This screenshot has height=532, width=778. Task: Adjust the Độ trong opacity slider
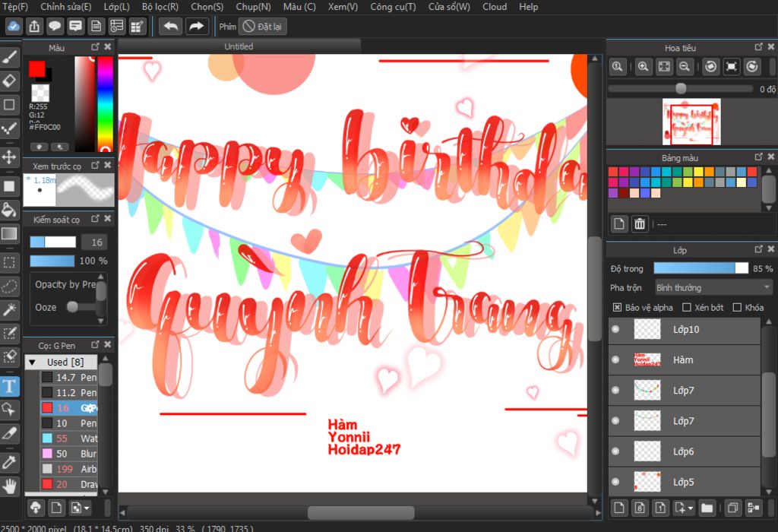tap(701, 268)
